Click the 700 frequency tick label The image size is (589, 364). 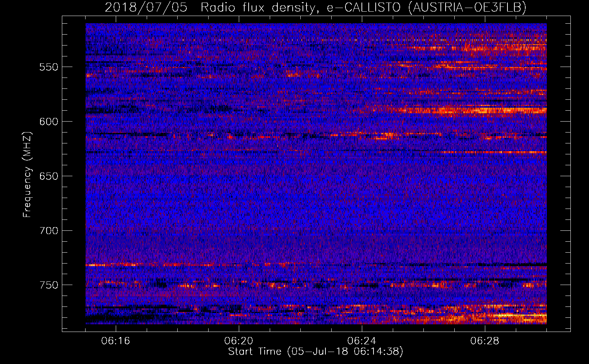point(49,231)
